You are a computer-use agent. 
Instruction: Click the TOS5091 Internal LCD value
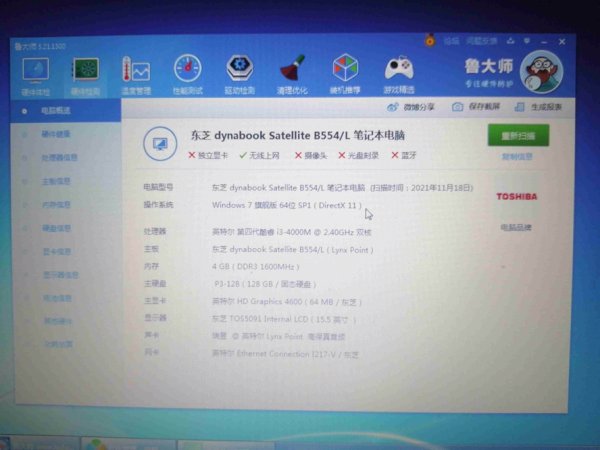pyautogui.click(x=284, y=319)
